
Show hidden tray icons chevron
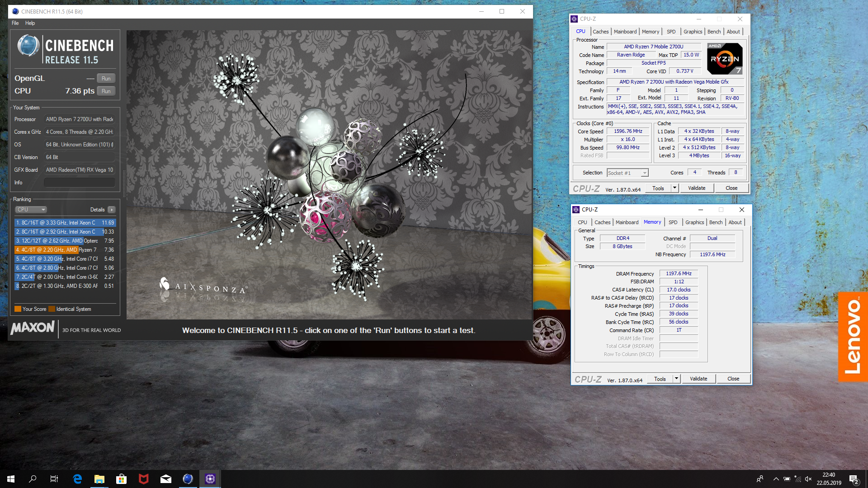point(776,479)
